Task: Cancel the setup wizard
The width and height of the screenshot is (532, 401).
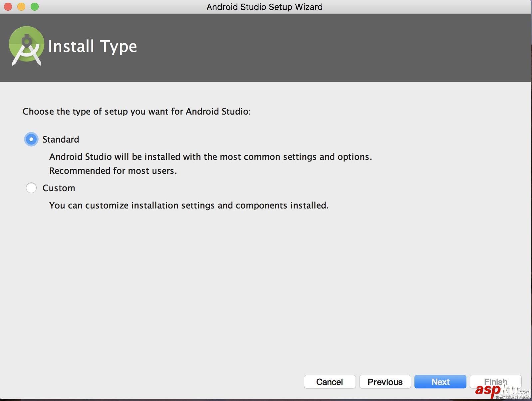Action: pyautogui.click(x=330, y=382)
